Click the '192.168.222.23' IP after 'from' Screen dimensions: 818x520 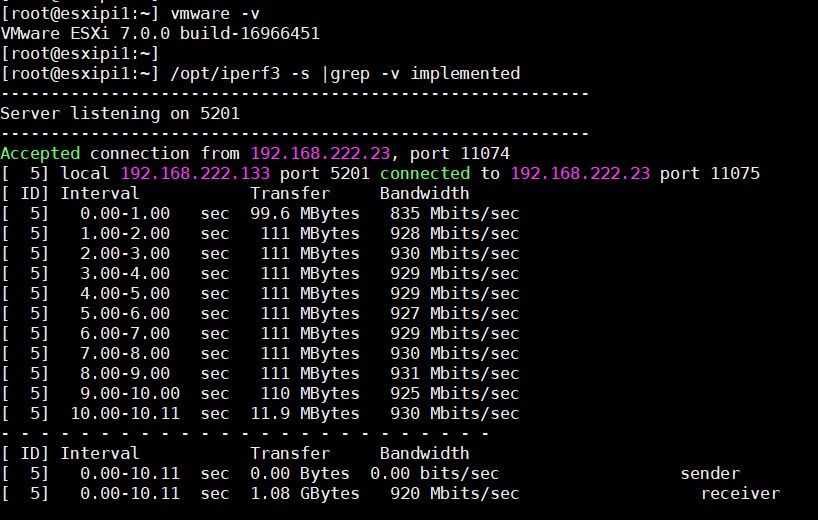[x=320, y=153]
